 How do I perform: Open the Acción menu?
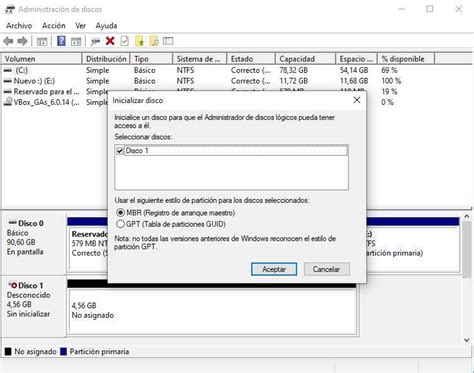(54, 26)
